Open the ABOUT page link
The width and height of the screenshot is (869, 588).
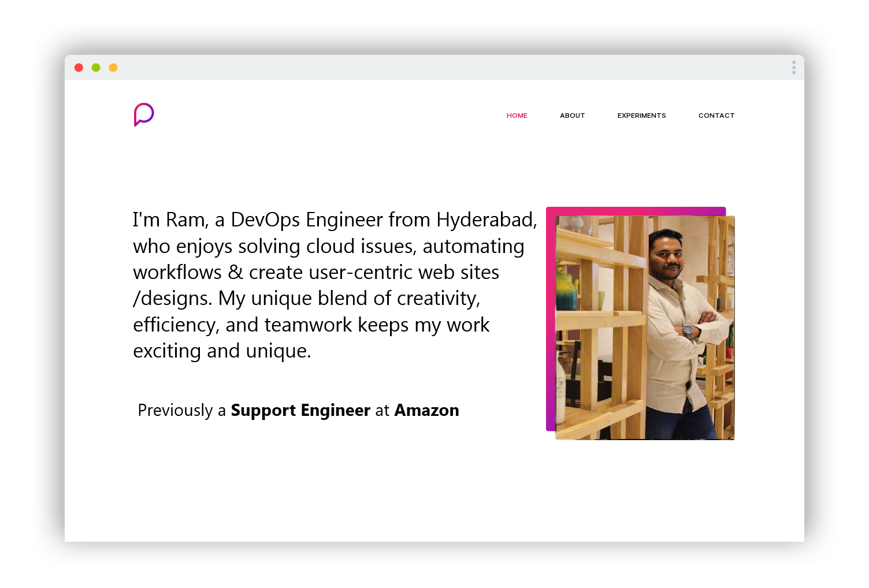click(572, 116)
